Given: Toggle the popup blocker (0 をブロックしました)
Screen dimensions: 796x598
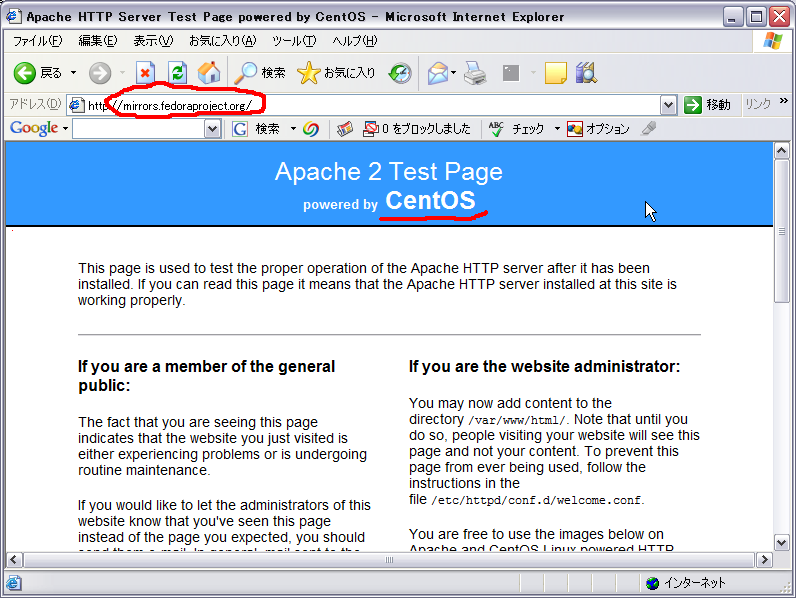Looking at the screenshot, I should click(417, 129).
